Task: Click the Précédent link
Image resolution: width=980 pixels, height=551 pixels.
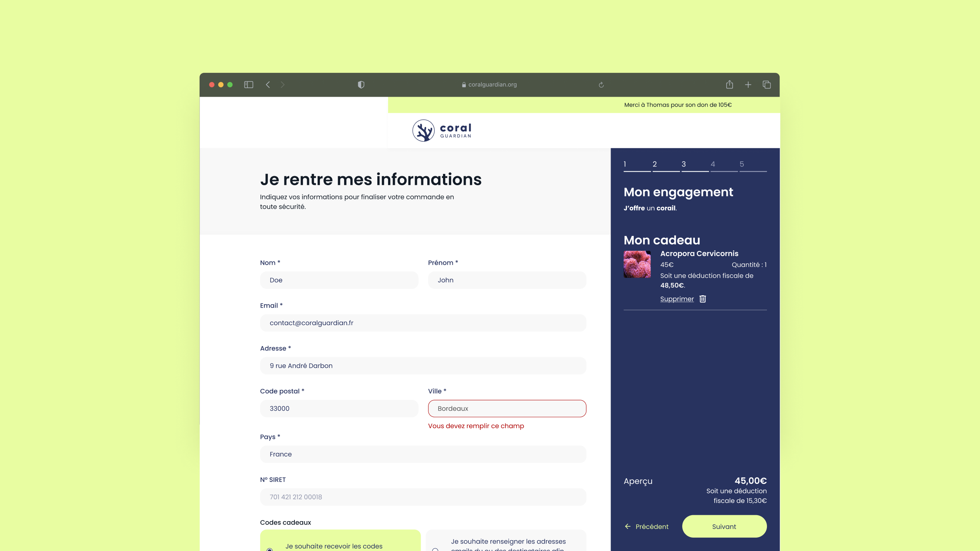Action: click(x=646, y=526)
